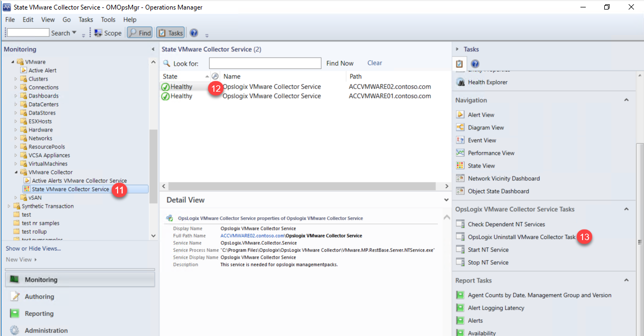
Task: Open the New View dropdown
Action: coord(22,260)
